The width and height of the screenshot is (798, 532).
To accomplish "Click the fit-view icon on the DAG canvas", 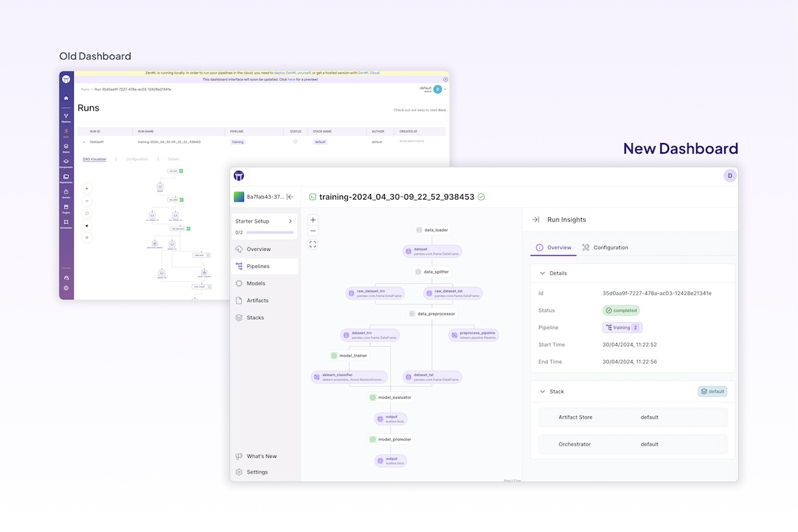I will pos(313,243).
